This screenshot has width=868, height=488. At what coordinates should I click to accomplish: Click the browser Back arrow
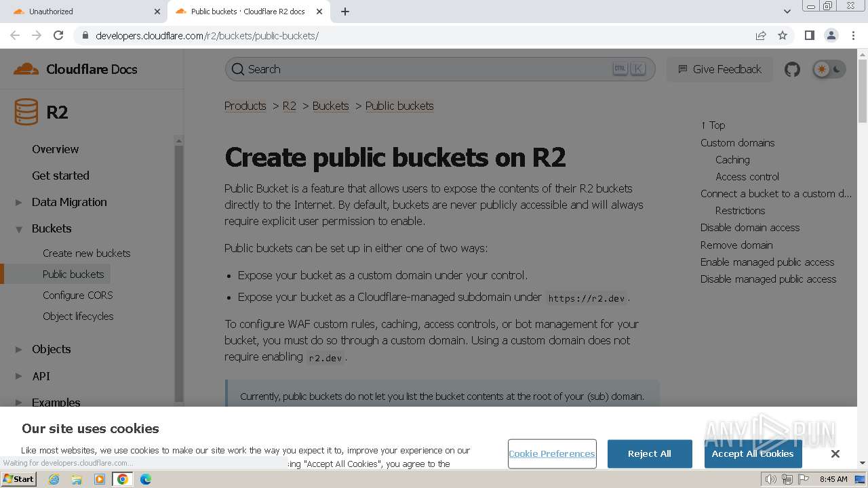point(15,35)
